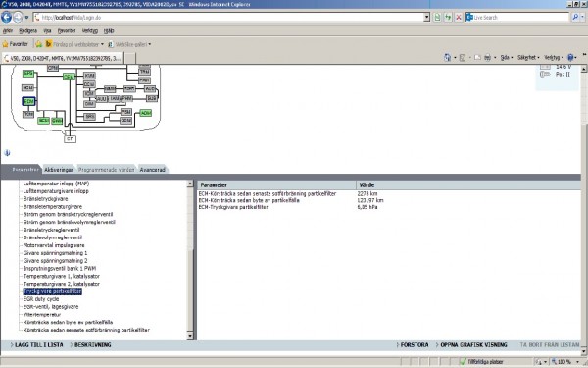
Task: Open the address bar history dropdown
Action: pos(426,18)
